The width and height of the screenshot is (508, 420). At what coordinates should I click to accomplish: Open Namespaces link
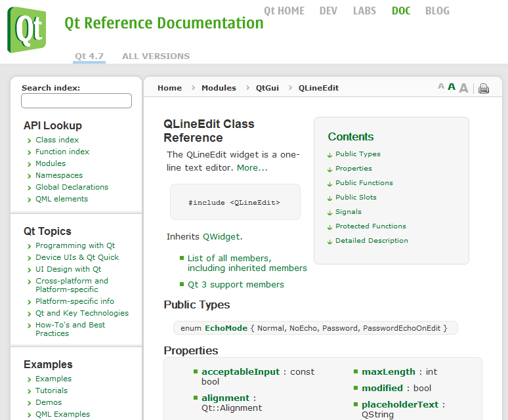(x=59, y=175)
